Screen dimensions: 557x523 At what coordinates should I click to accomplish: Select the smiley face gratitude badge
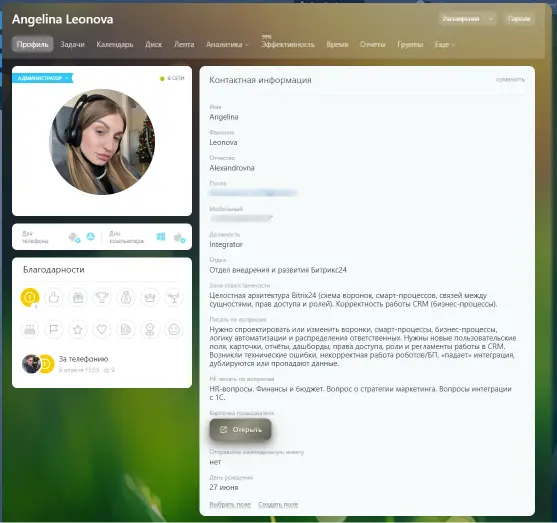(x=174, y=329)
